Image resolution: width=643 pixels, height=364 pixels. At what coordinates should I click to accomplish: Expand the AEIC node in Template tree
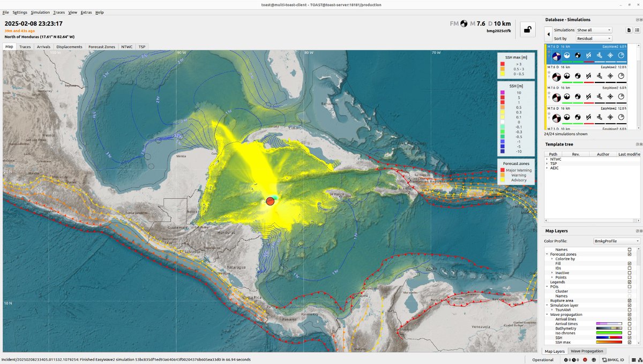547,168
